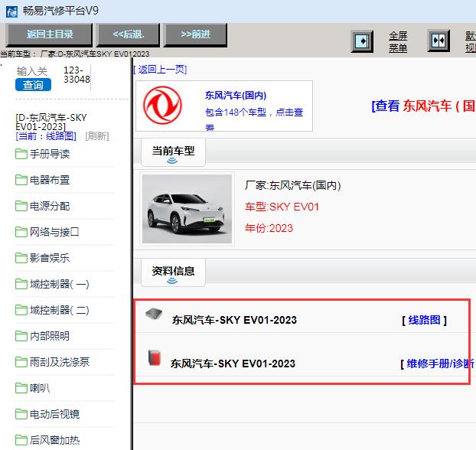Open the 线路图 link
The height and width of the screenshot is (450, 476).
point(424,320)
